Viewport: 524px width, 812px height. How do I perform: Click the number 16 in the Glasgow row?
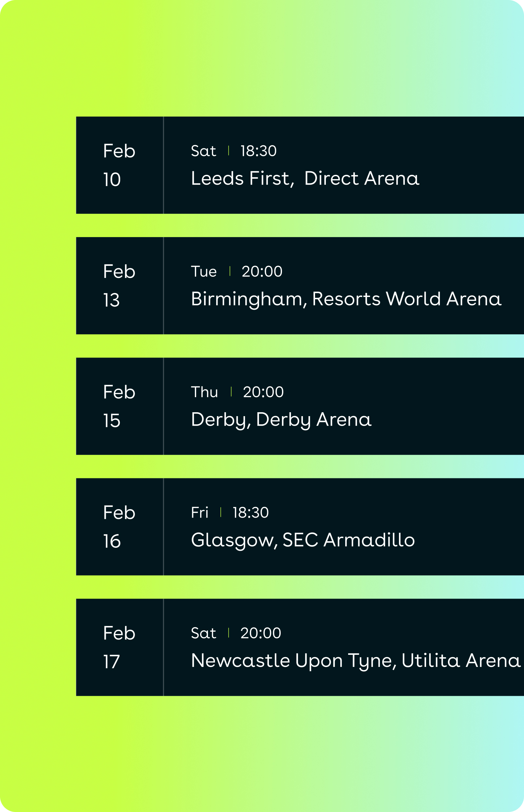[x=112, y=541]
